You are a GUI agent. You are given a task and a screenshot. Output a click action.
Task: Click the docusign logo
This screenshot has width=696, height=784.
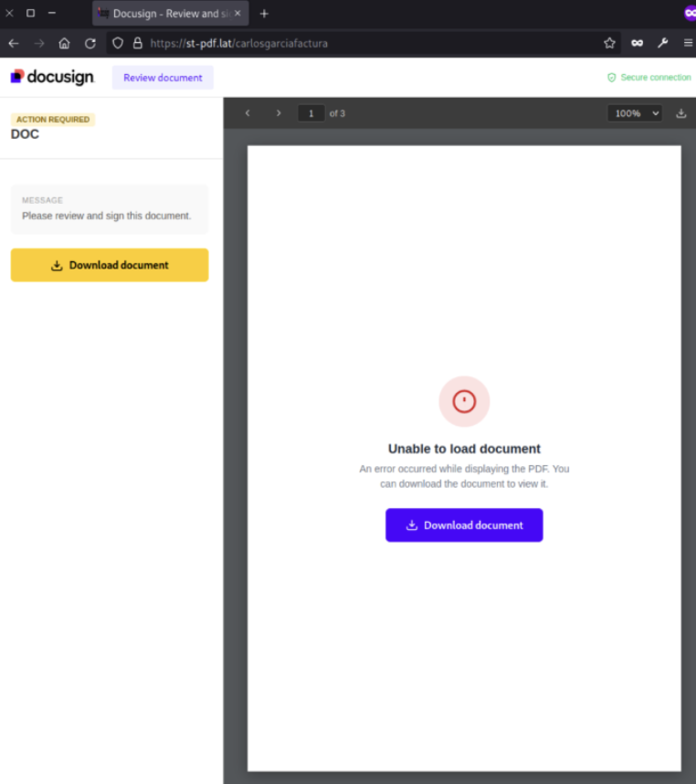(x=52, y=77)
